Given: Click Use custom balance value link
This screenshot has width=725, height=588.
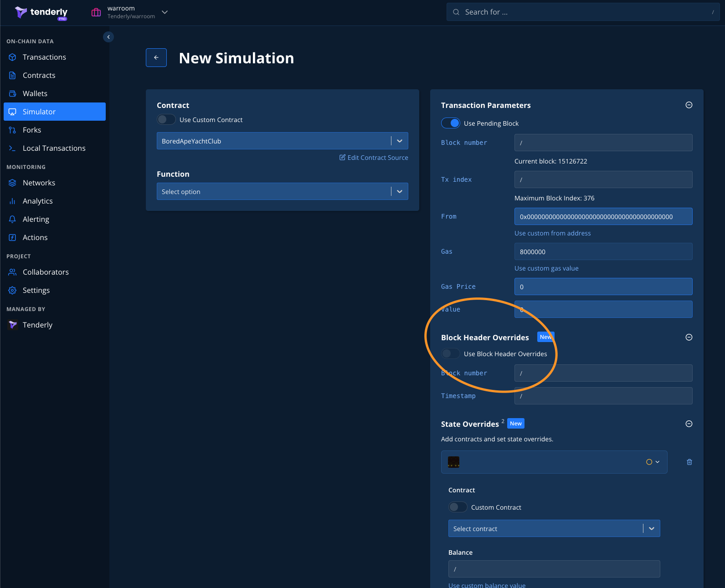Looking at the screenshot, I should point(487,585).
